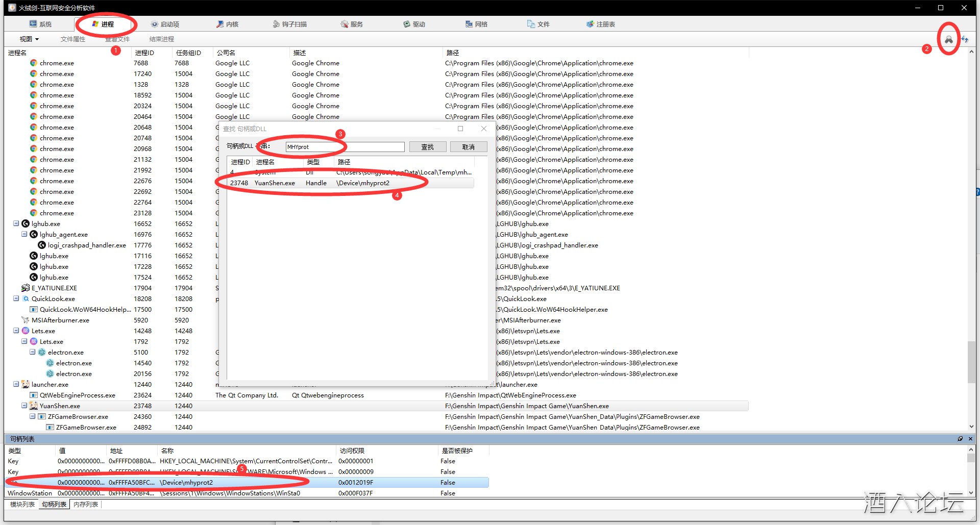Viewport: 980px width, 525px height.
Task: Select the YuanShen.exe Handle result row
Action: [x=350, y=183]
